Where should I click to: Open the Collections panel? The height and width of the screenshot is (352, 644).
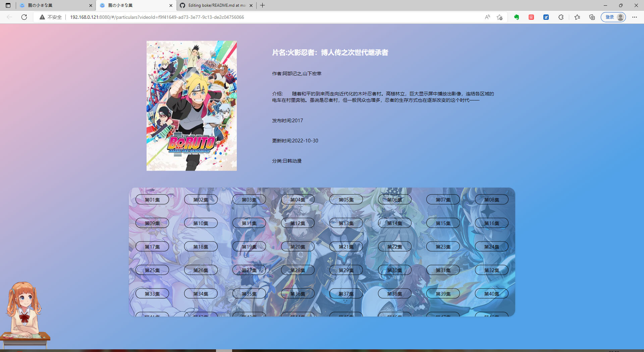[x=592, y=17]
